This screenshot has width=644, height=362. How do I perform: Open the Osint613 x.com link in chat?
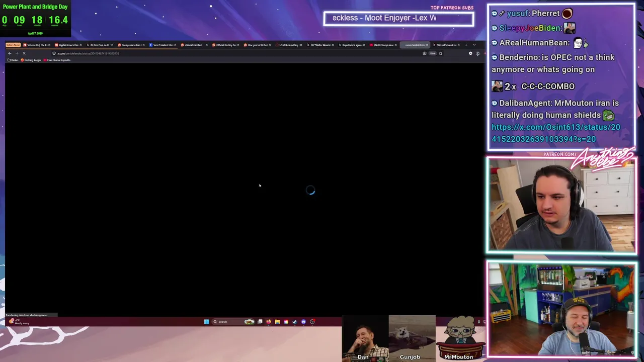tap(556, 133)
